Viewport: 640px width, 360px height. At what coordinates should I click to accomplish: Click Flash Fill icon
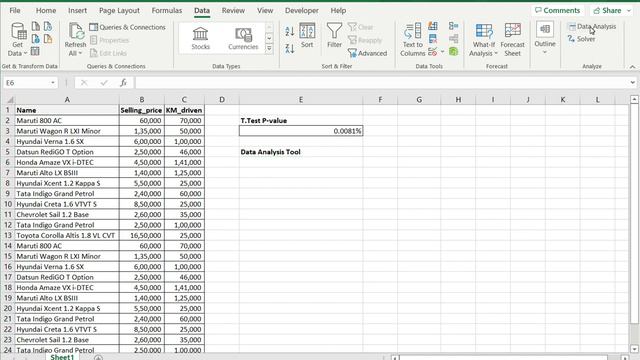tap(433, 27)
